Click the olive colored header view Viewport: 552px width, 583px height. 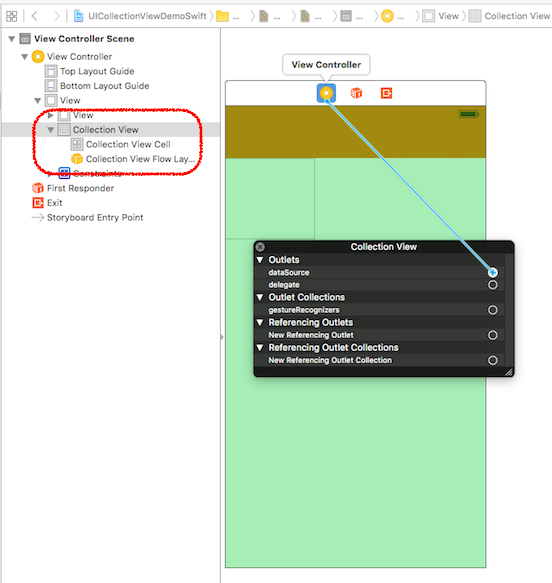tap(355, 132)
